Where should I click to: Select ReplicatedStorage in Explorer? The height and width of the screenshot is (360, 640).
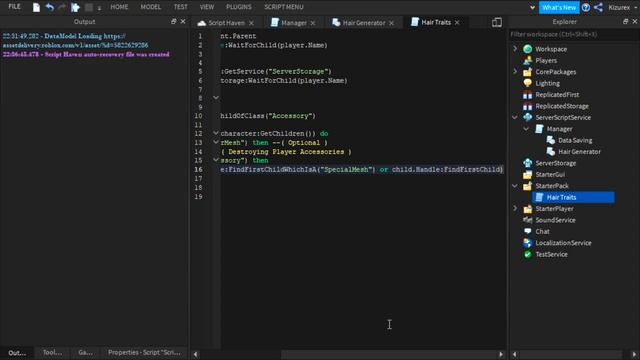562,106
